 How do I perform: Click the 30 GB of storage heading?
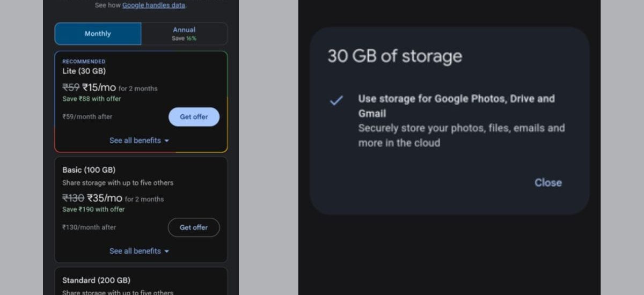coord(394,56)
